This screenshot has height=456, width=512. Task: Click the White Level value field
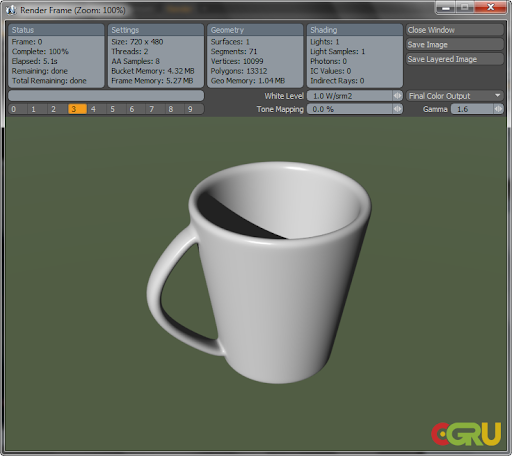click(x=350, y=96)
